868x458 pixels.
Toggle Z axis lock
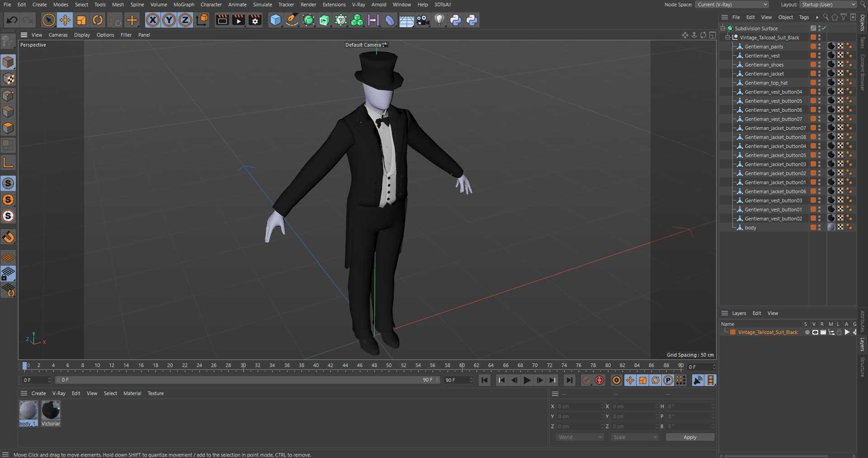click(x=185, y=20)
